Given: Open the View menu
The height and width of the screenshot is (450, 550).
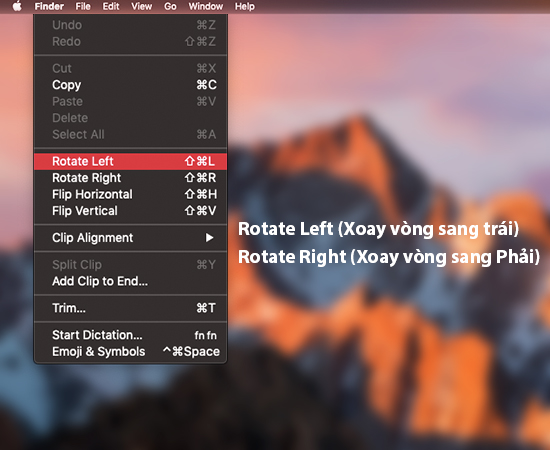Looking at the screenshot, I should tap(142, 6).
